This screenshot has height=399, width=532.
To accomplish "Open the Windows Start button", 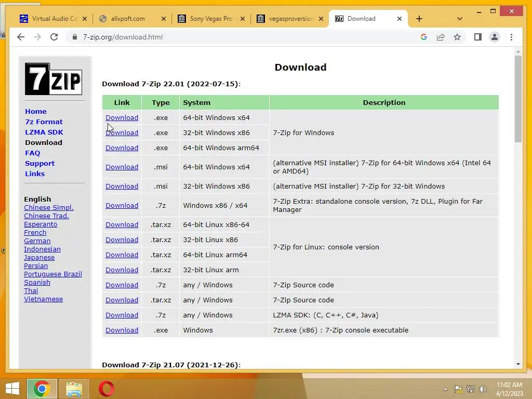I will 12,389.
